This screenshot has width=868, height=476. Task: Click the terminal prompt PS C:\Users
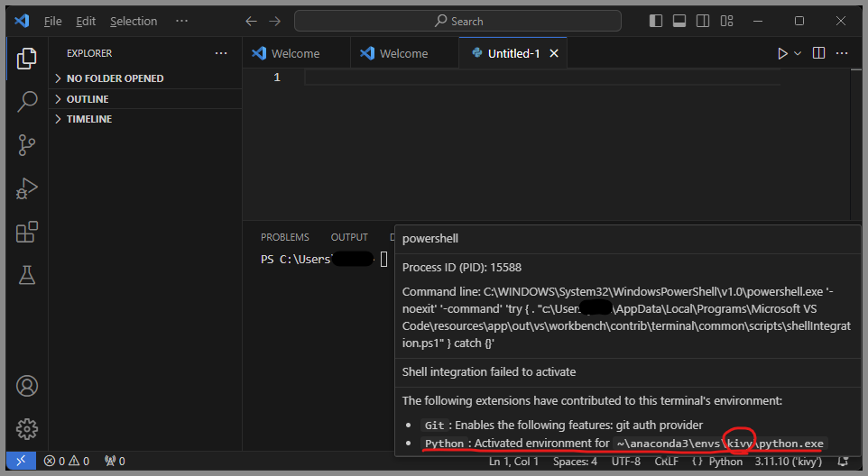coord(296,260)
